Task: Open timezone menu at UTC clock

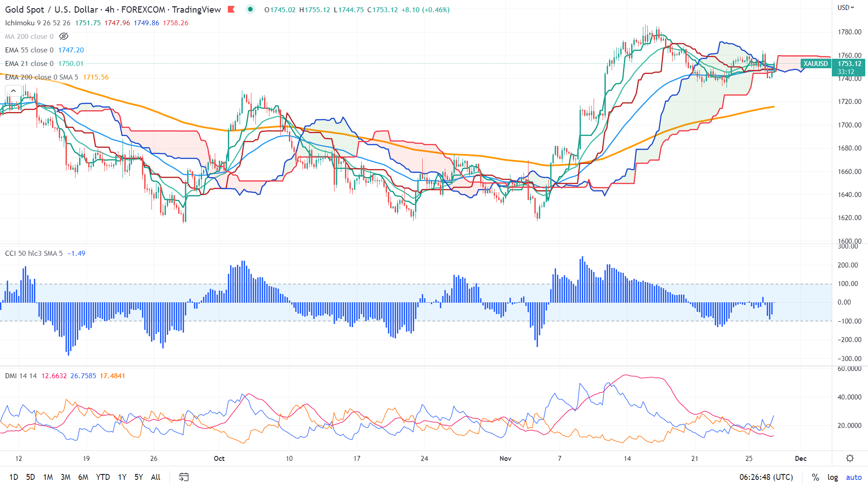Action: pyautogui.click(x=766, y=477)
